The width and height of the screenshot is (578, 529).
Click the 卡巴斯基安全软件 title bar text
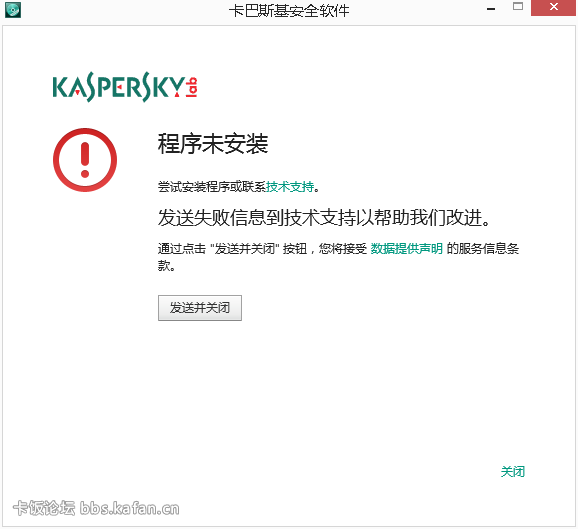pos(289,10)
